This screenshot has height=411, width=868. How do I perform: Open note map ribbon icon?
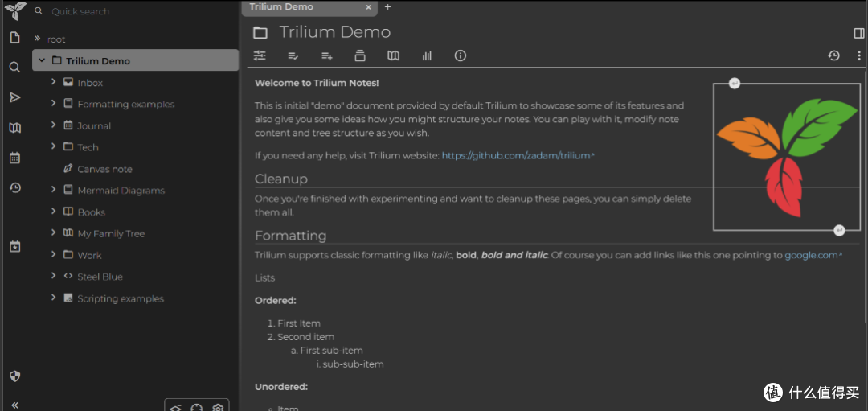[394, 55]
